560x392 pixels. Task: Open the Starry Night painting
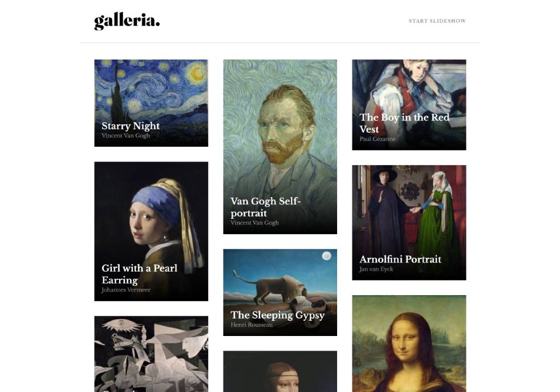(x=151, y=103)
